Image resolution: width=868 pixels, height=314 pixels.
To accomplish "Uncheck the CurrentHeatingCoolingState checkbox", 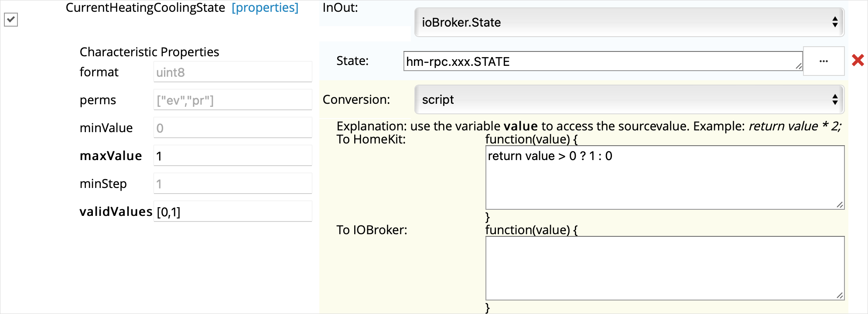I will point(11,20).
